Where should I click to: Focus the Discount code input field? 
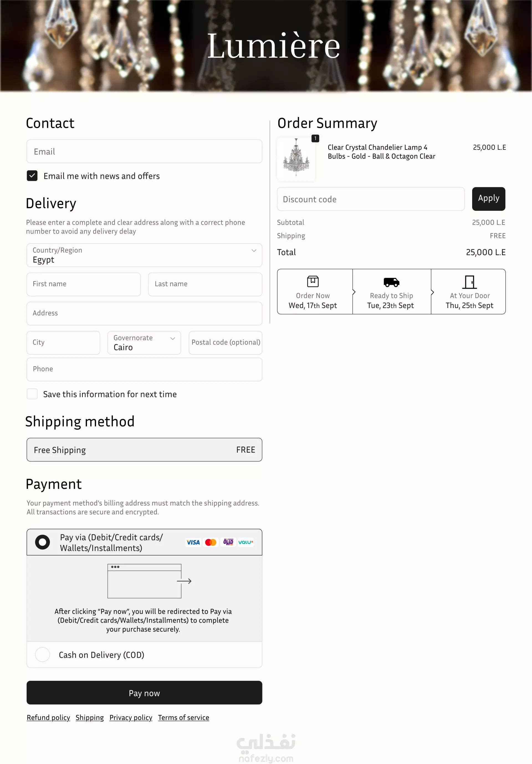(371, 199)
